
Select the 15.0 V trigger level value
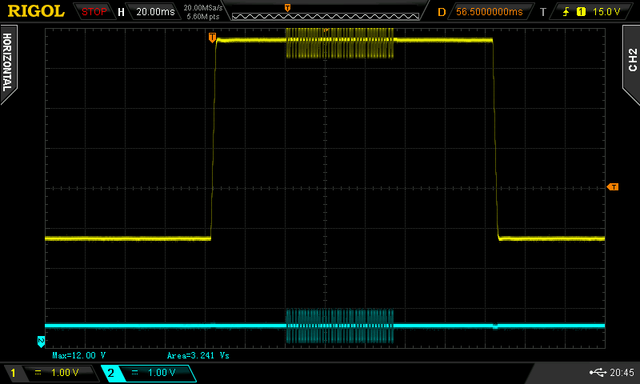pyautogui.click(x=607, y=12)
